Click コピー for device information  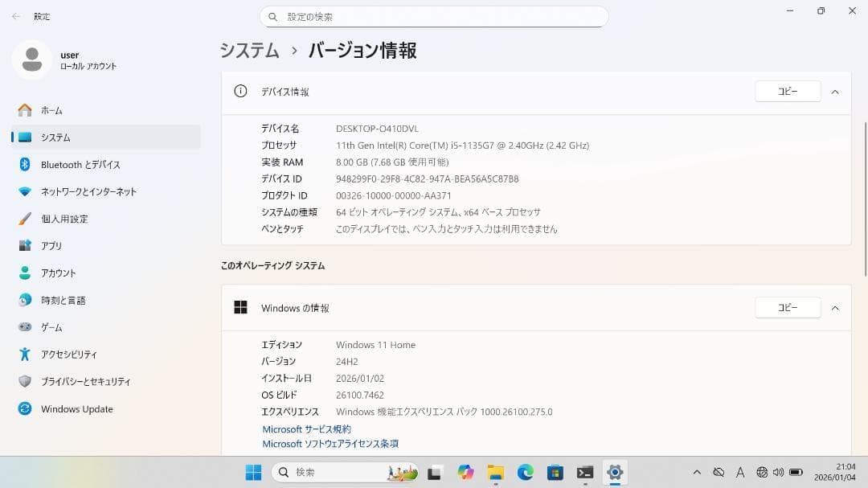[x=787, y=91]
